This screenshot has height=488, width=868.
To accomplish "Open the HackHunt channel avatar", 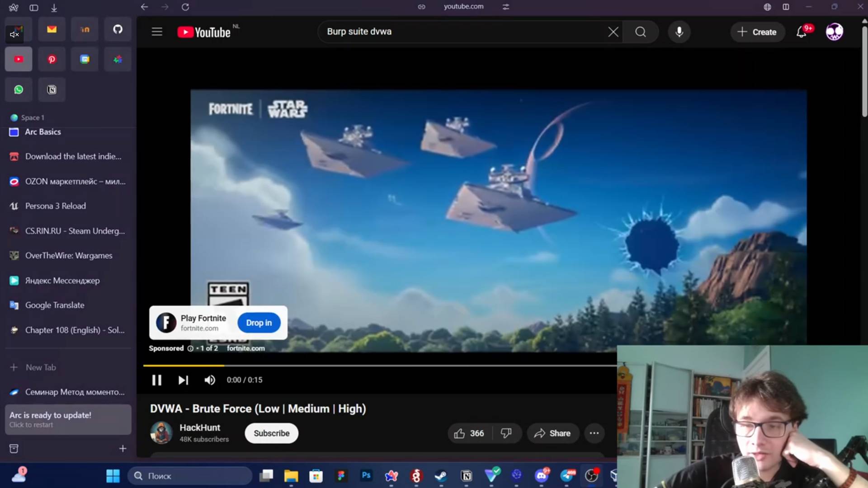I will point(161,433).
